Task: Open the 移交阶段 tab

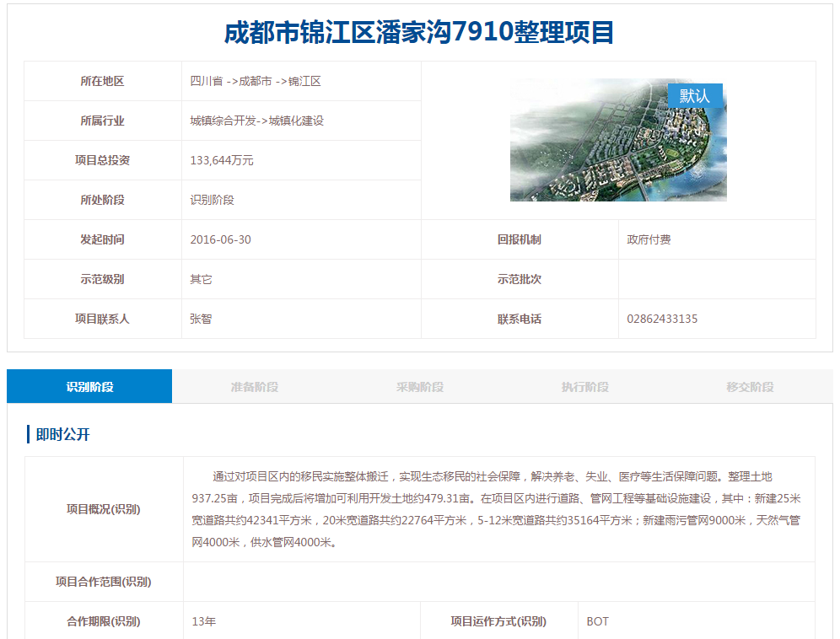Action: [x=750, y=386]
